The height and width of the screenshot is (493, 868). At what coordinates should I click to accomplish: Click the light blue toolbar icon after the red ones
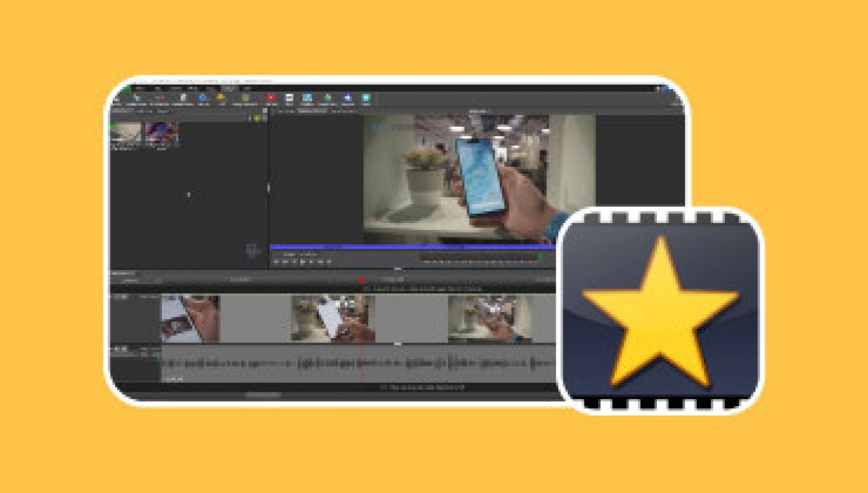[x=307, y=98]
